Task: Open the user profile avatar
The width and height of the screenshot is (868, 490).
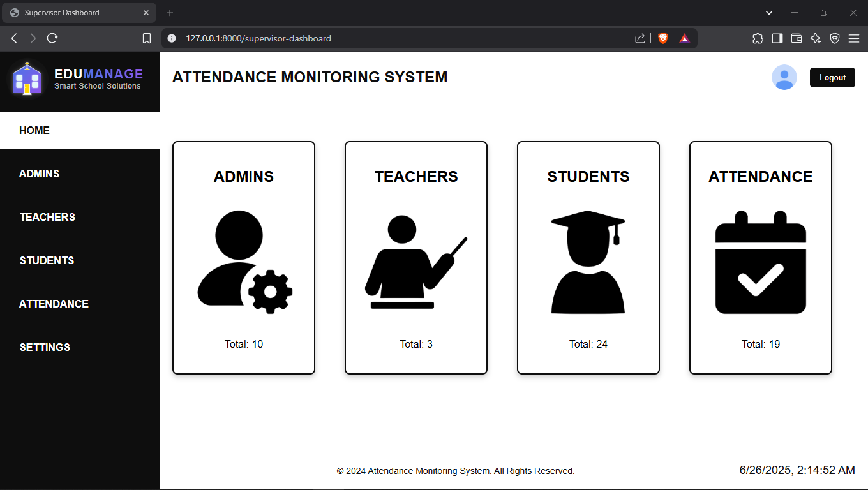Action: click(784, 77)
